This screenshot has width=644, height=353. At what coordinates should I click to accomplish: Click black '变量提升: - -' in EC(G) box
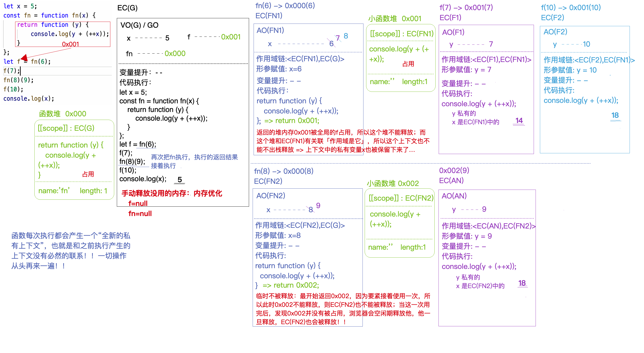point(141,72)
